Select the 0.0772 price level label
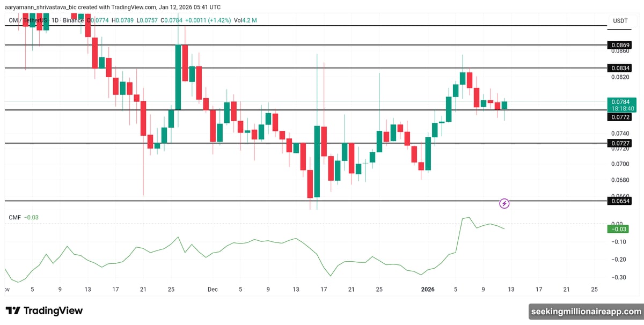Screen dimensions: 644x325 point(619,116)
